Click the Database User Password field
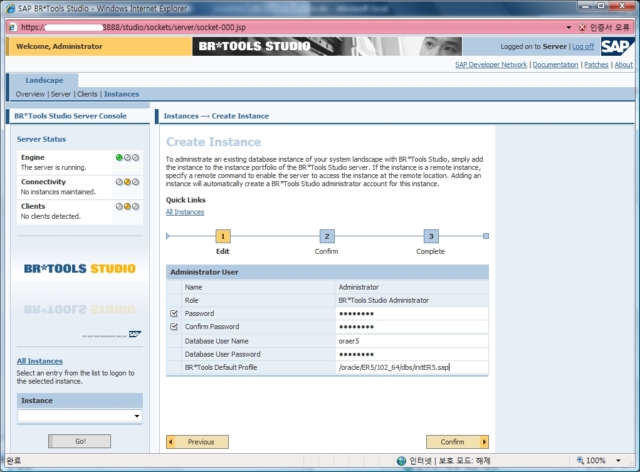The height and width of the screenshot is (472, 640). (411, 354)
